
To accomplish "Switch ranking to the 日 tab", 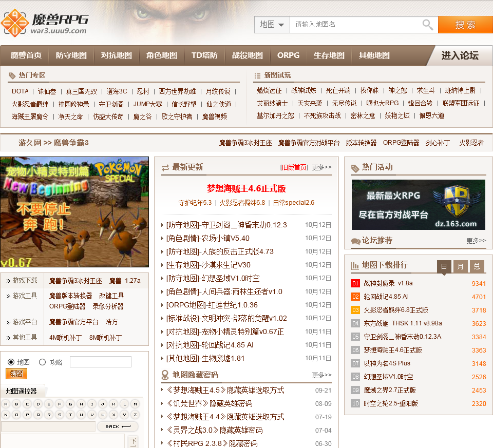I will pyautogui.click(x=444, y=267).
